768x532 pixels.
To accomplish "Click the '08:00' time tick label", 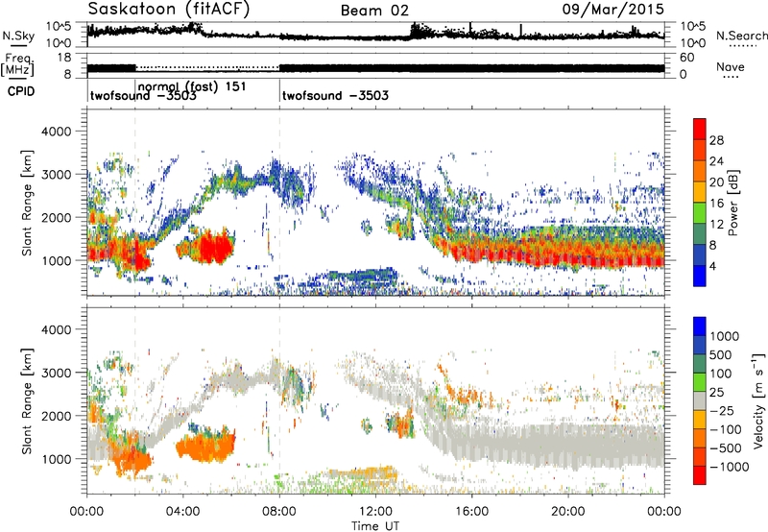I will [279, 512].
